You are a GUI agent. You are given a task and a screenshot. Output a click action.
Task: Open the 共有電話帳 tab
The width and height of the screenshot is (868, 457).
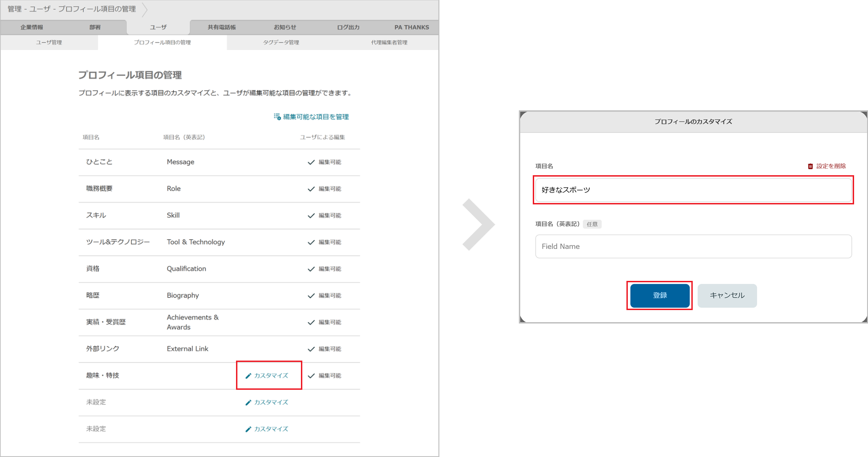pos(222,27)
